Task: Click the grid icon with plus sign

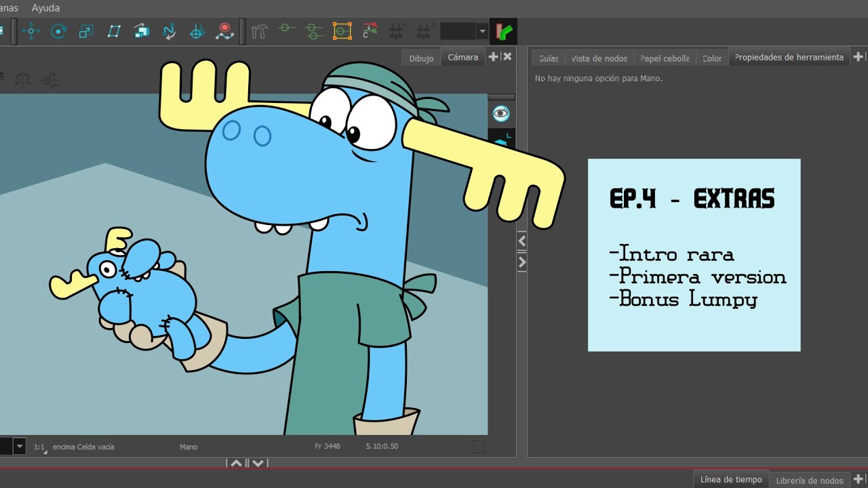Action: (397, 31)
